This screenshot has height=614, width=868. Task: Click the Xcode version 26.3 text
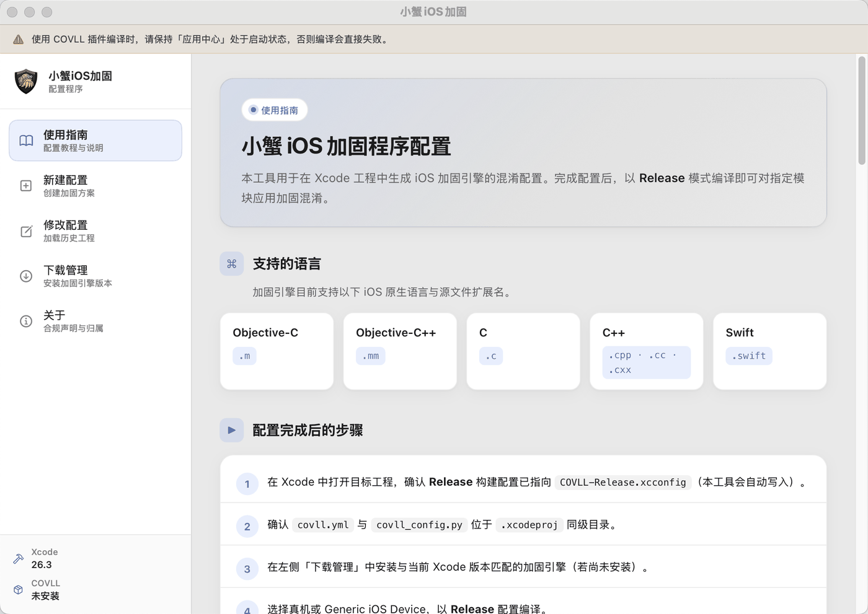coord(42,564)
